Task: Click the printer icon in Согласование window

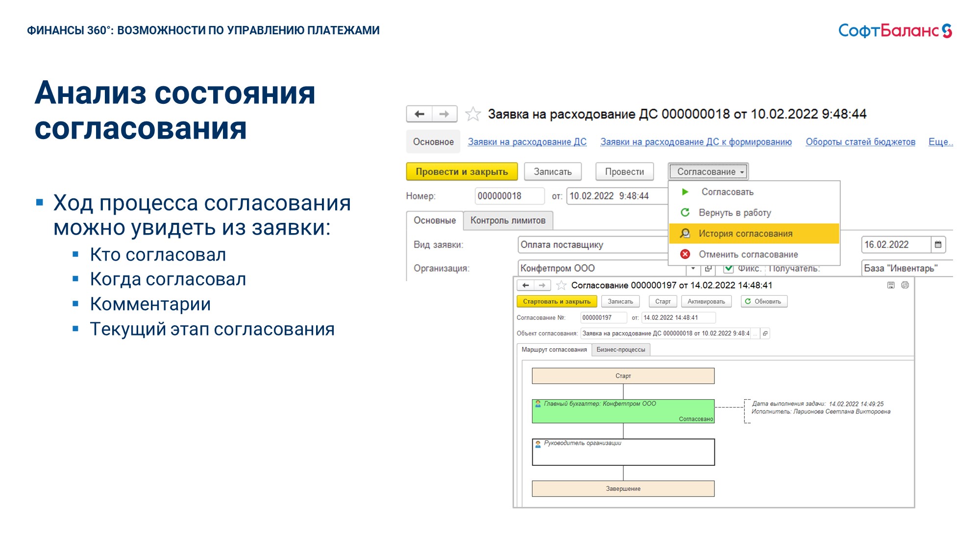Action: [x=905, y=285]
